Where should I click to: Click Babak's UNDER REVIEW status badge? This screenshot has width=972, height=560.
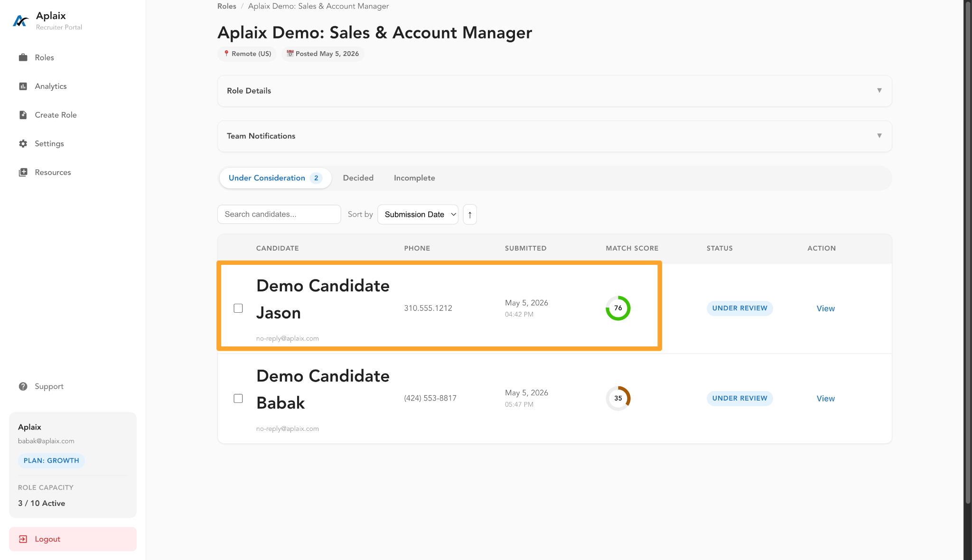[739, 399]
